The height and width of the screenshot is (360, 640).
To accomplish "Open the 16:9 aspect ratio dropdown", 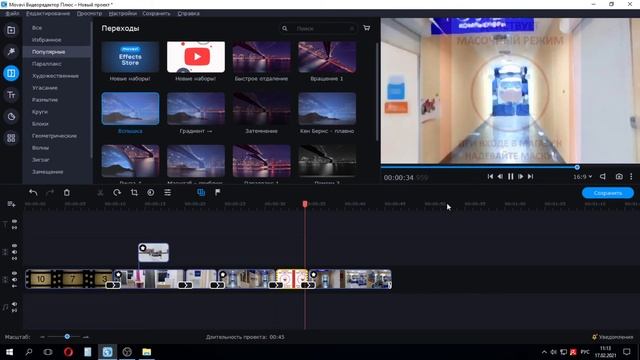I will [582, 177].
